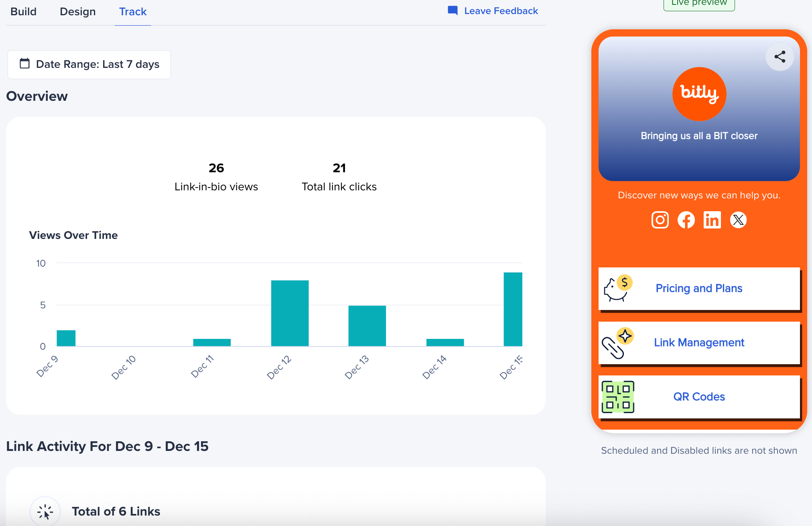The height and width of the screenshot is (526, 812).
Task: Click the X (Twitter) icon in preview
Action: tap(738, 220)
